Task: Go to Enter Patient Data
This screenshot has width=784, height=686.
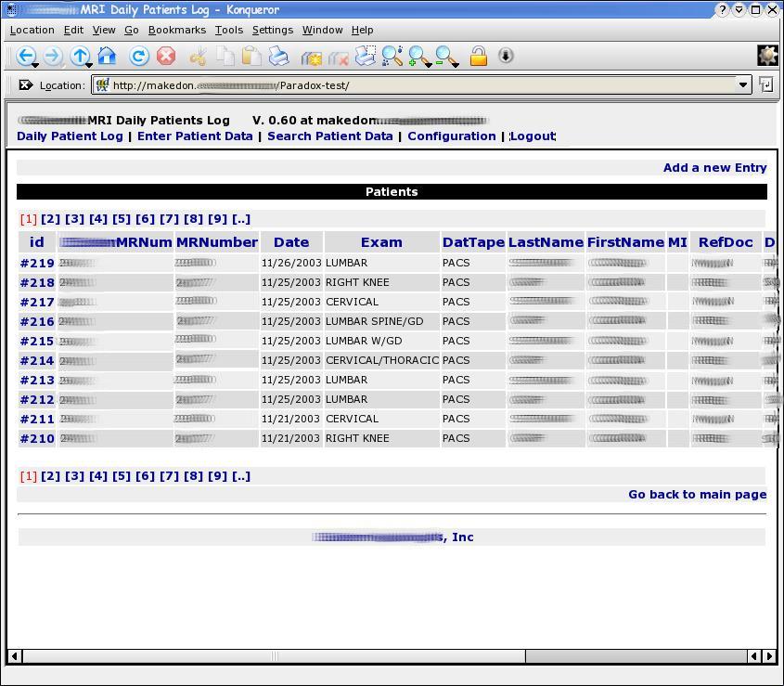Action: (195, 136)
